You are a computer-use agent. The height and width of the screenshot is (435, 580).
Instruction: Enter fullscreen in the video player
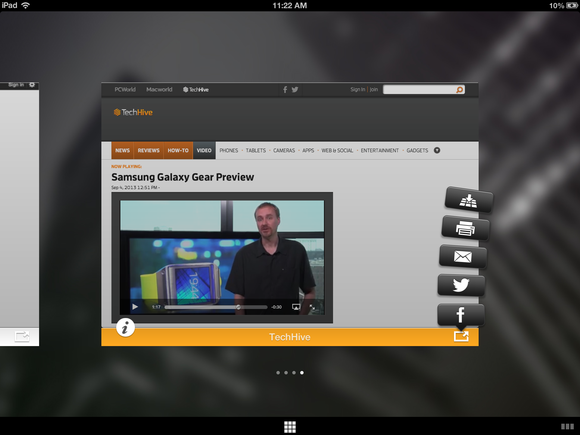tap(313, 307)
